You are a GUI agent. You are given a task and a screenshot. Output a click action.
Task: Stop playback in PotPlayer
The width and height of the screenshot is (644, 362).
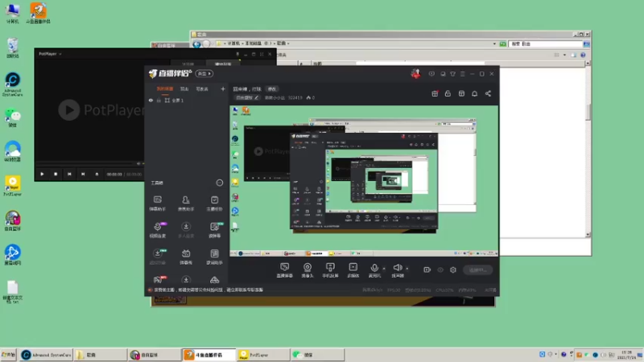pos(56,174)
